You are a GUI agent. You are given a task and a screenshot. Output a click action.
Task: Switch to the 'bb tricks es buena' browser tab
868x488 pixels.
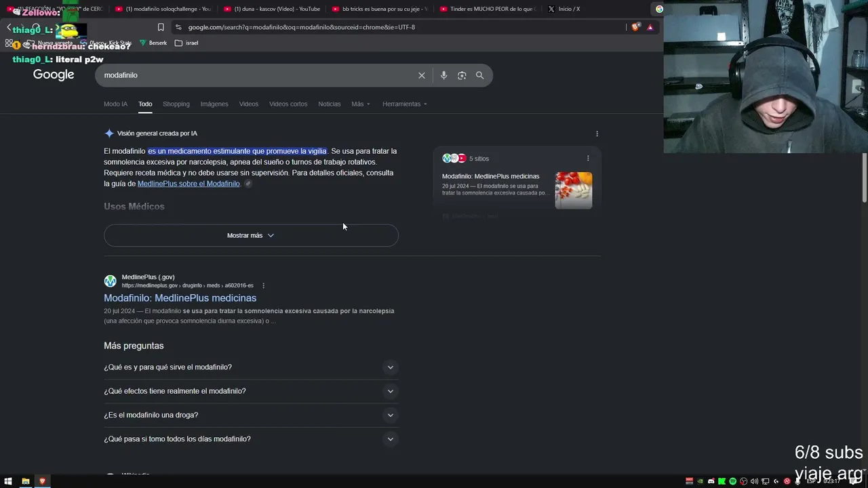pyautogui.click(x=380, y=9)
